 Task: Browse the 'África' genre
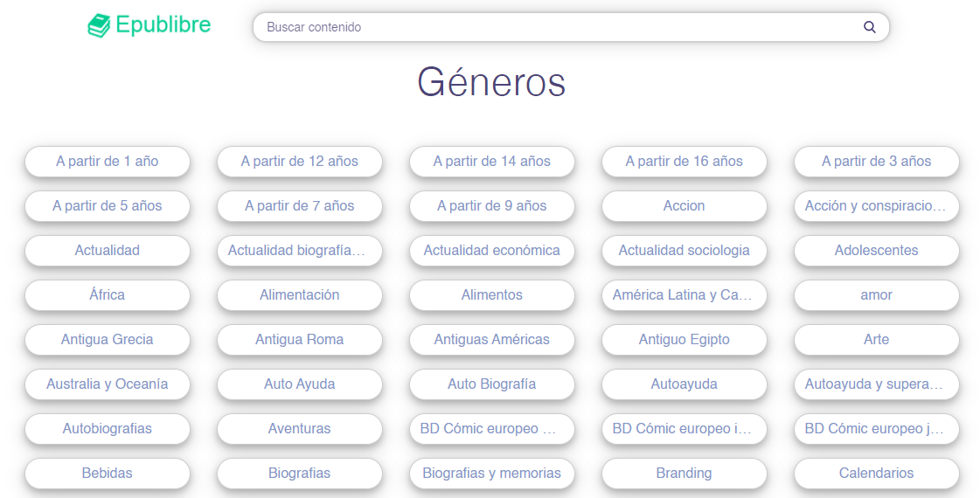pos(108,295)
